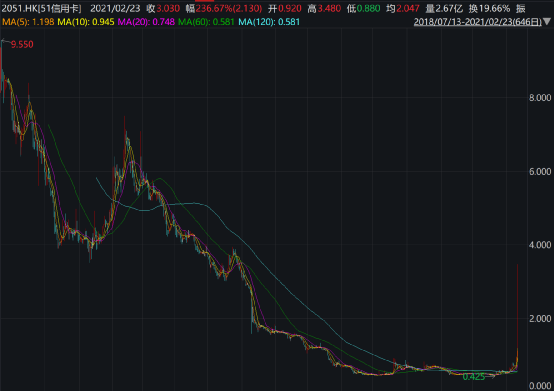Click the 4.000 price axis label
Image resolution: width=554 pixels, height=391 pixels.
tap(540, 245)
